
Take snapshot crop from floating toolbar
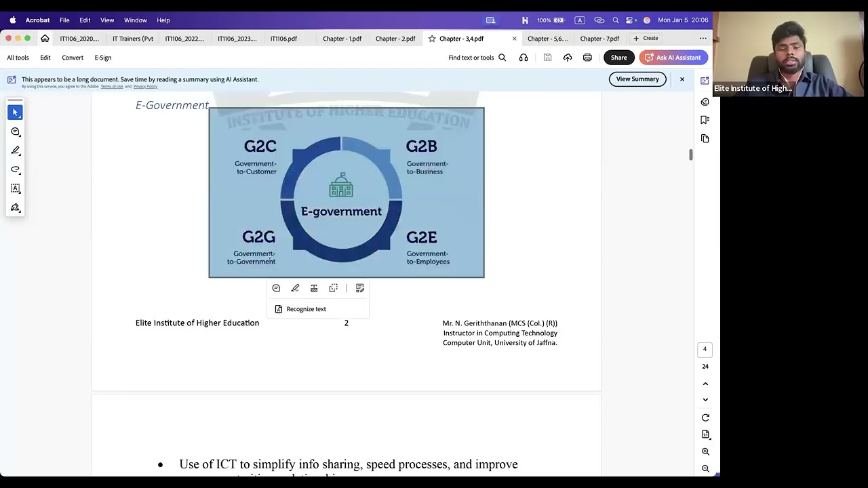(333, 288)
